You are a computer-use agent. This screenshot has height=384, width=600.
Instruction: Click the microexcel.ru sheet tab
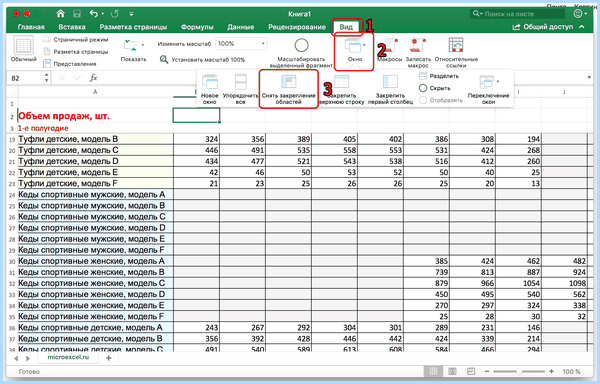pyautogui.click(x=68, y=357)
